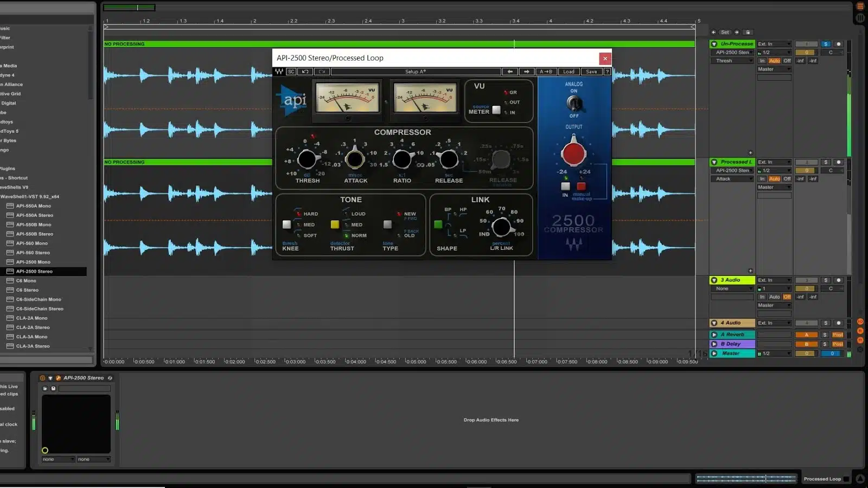Open the Thresh automation parameter dropdown
Viewport: 868px width, 488px height.
(732, 61)
